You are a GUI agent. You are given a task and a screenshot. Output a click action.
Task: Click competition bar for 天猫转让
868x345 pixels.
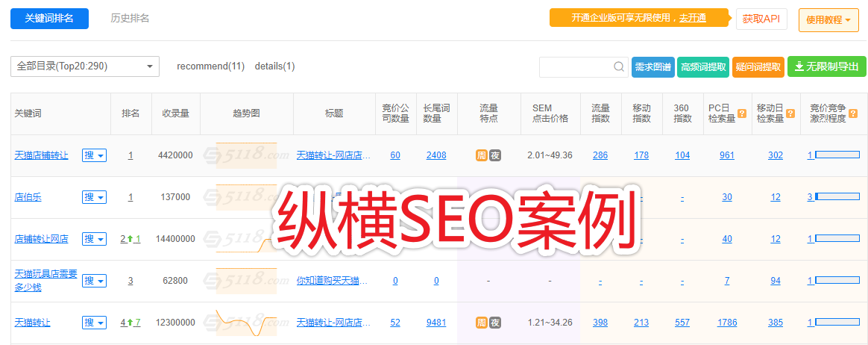pos(837,323)
